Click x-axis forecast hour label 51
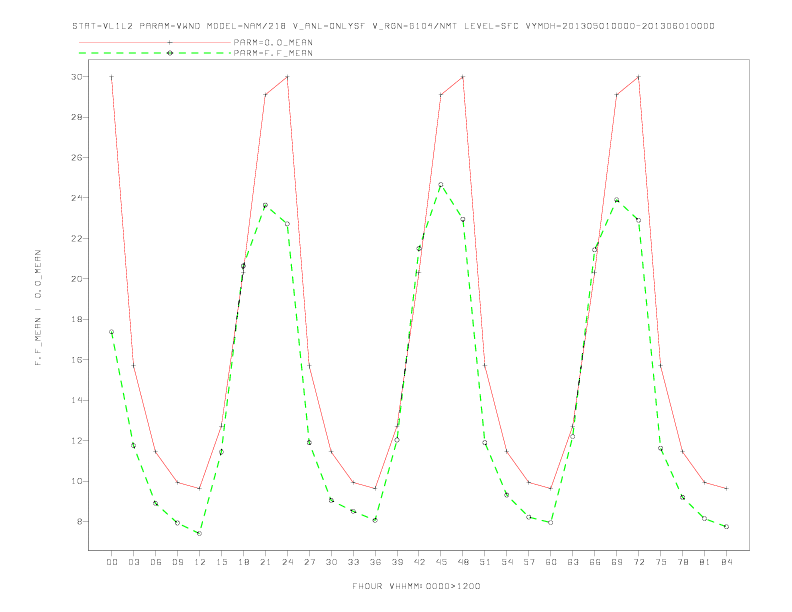Viewport: 792px width, 612px height. click(485, 562)
